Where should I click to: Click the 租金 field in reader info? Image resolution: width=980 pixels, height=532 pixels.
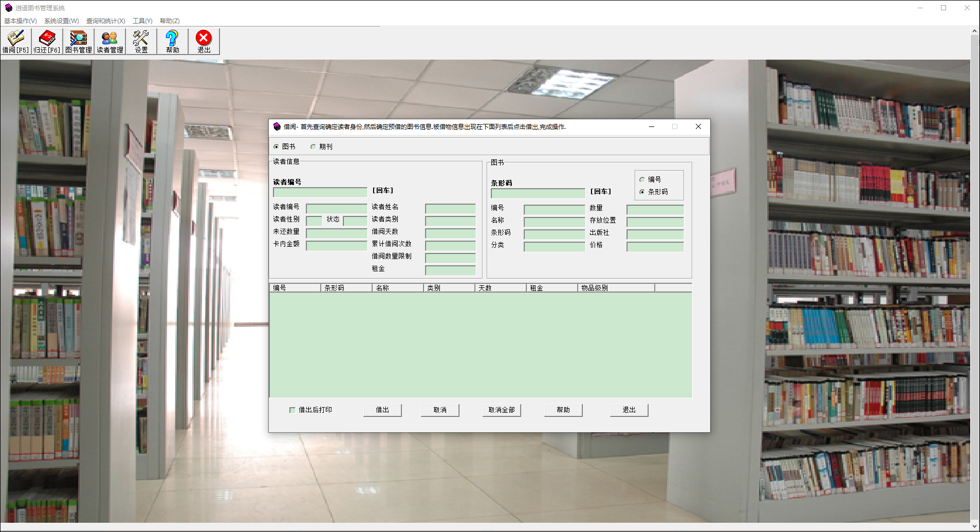pos(451,270)
